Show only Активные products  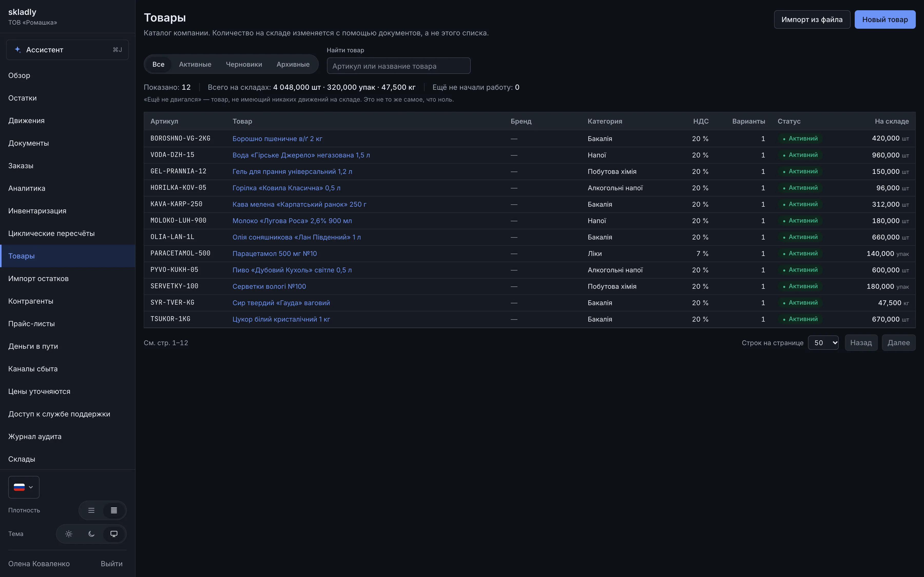[195, 64]
